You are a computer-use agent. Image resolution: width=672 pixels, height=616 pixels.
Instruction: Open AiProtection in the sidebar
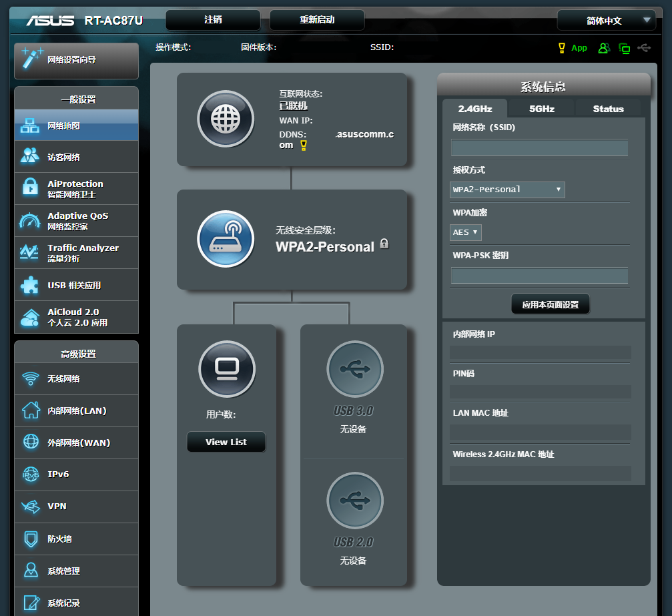[x=76, y=189]
